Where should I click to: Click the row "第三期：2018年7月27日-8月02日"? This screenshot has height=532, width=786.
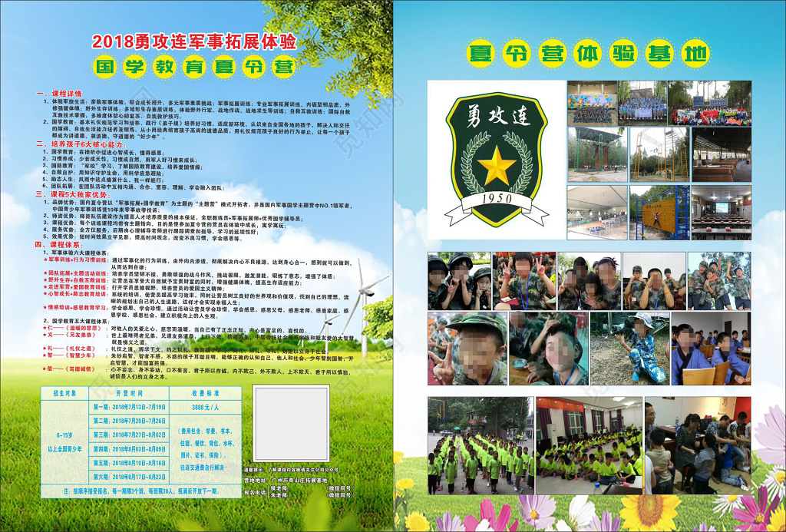tap(129, 435)
